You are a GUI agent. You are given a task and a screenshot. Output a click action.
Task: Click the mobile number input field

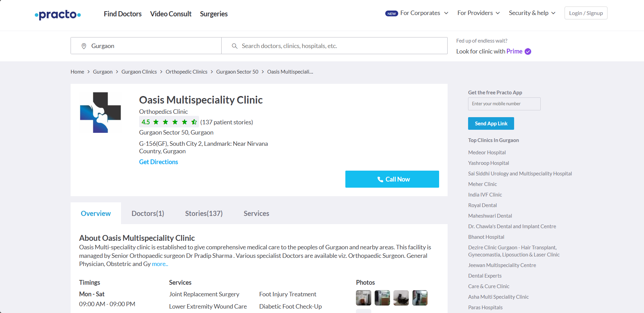pos(504,104)
